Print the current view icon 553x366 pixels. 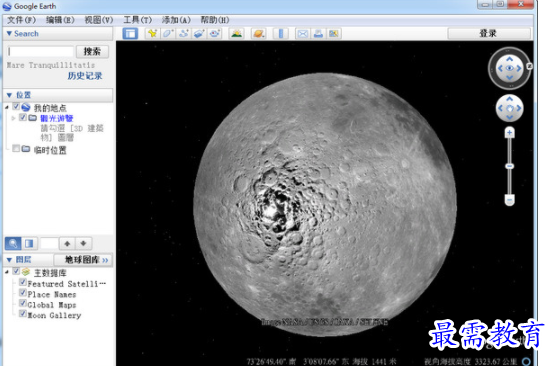point(318,33)
